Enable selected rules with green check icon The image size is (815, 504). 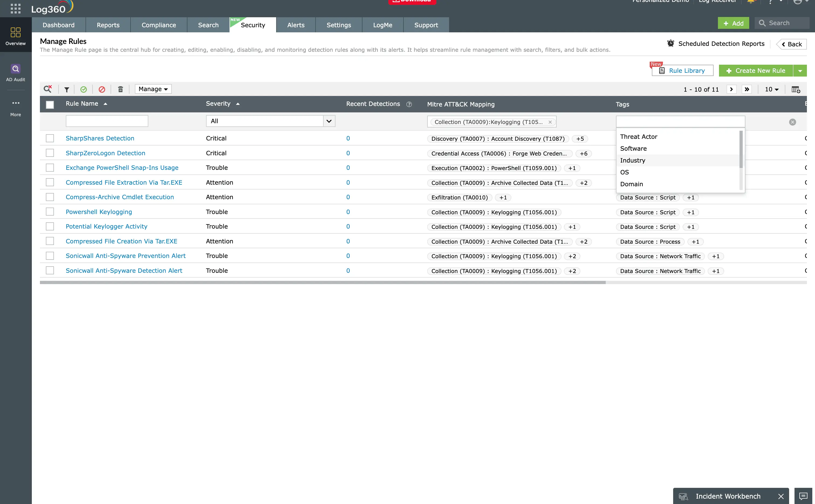tap(83, 89)
